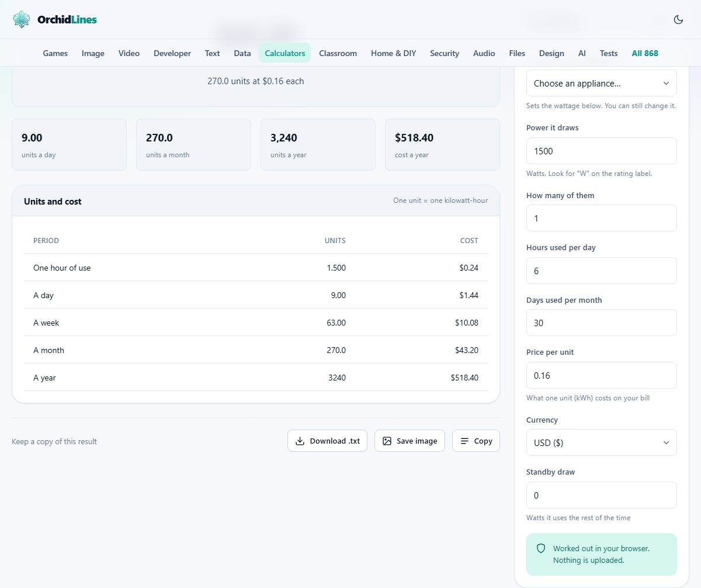Focus the Hours used per day field
Image resolution: width=701 pixels, height=588 pixels.
coord(602,271)
